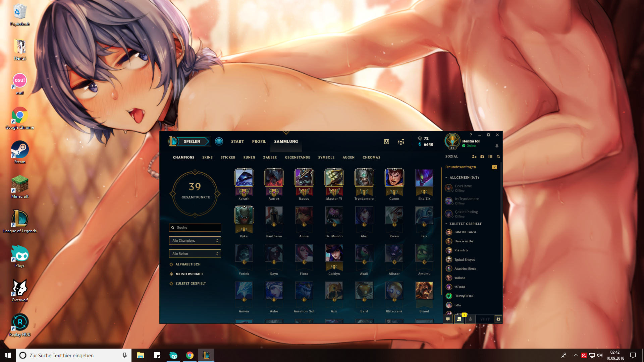Open the friends list view options icon
Viewport: 644px width, 362px height.
490,157
